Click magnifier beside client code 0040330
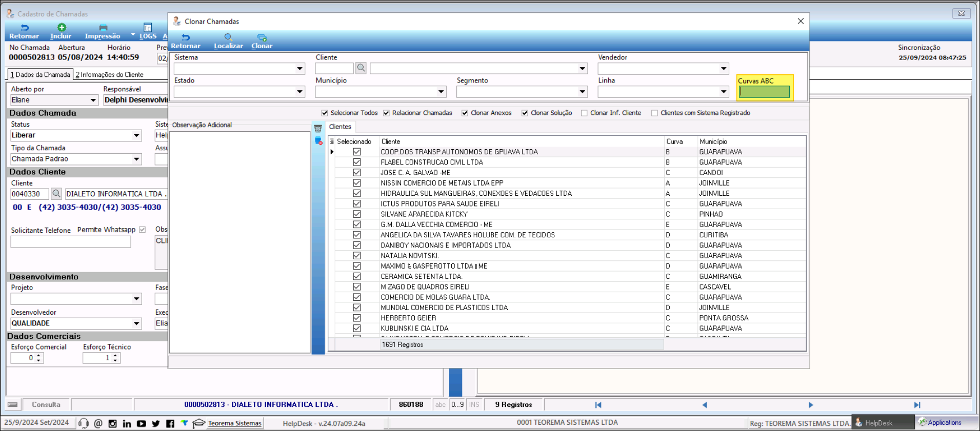 pos(56,194)
